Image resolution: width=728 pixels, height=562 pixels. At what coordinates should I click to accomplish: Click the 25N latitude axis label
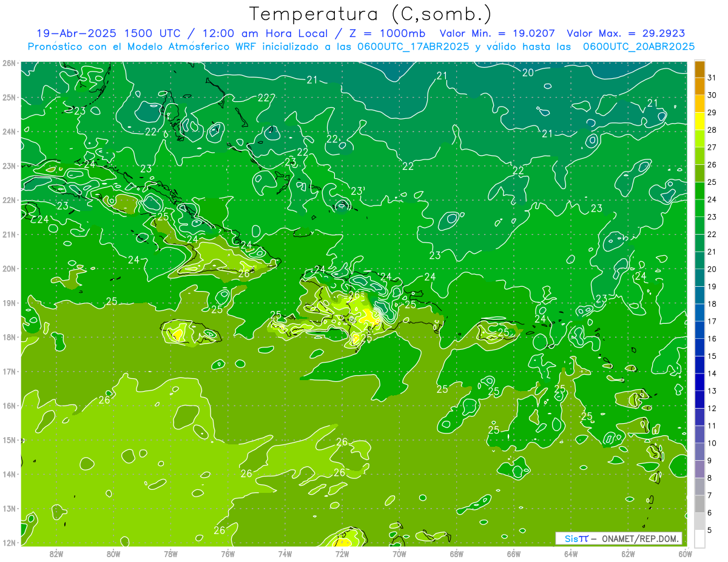(8, 97)
